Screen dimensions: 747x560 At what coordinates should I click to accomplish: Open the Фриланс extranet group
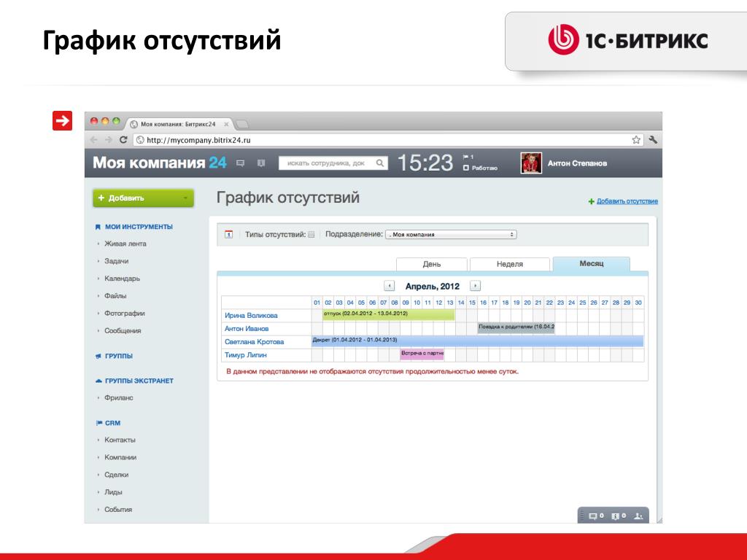pos(119,397)
